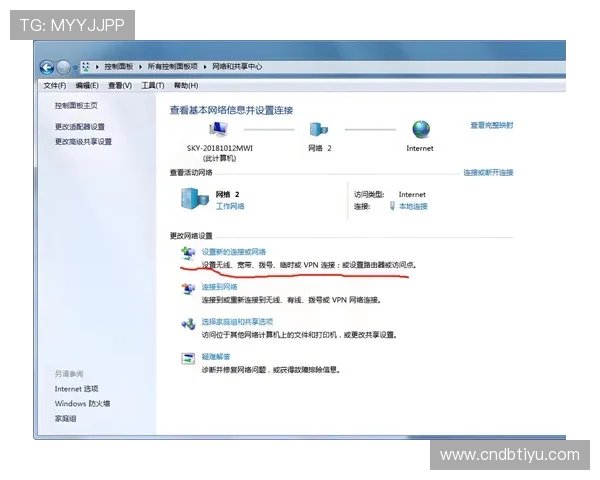600x480 pixels.
Task: Open 疑难解答 link
Action: coord(216,357)
